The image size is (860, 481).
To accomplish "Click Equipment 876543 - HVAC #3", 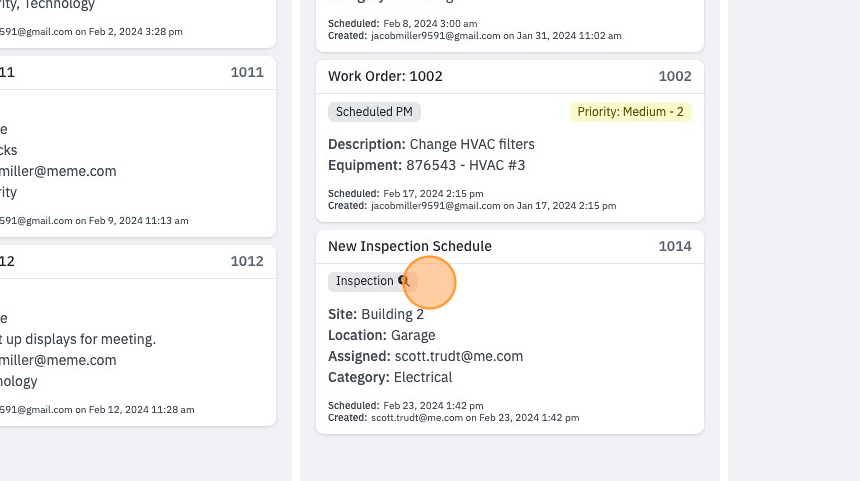I will (427, 165).
